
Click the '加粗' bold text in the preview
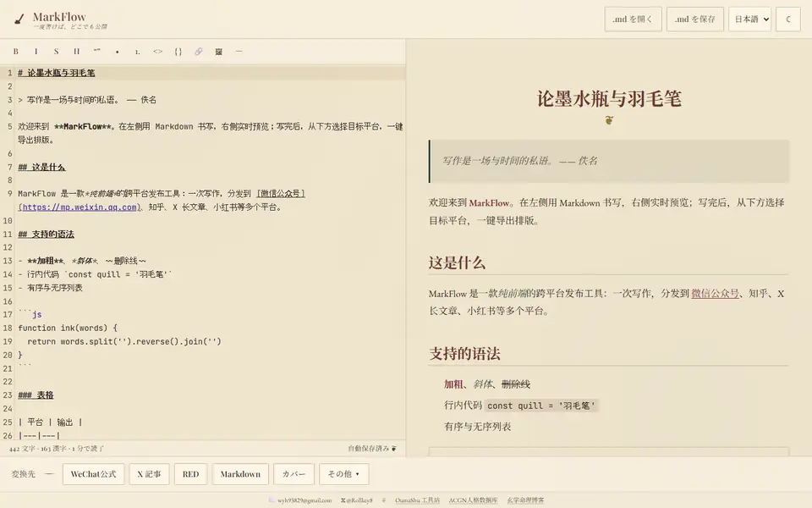[x=453, y=384]
